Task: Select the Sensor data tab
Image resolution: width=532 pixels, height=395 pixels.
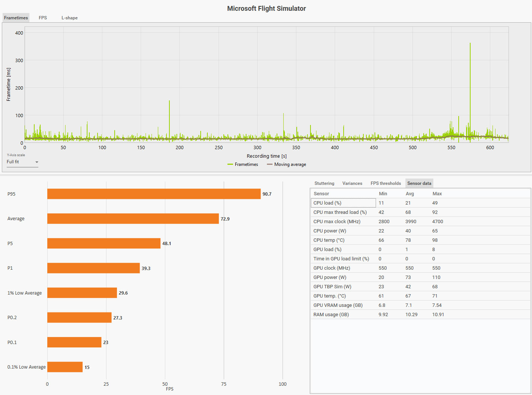Action: tap(419, 183)
